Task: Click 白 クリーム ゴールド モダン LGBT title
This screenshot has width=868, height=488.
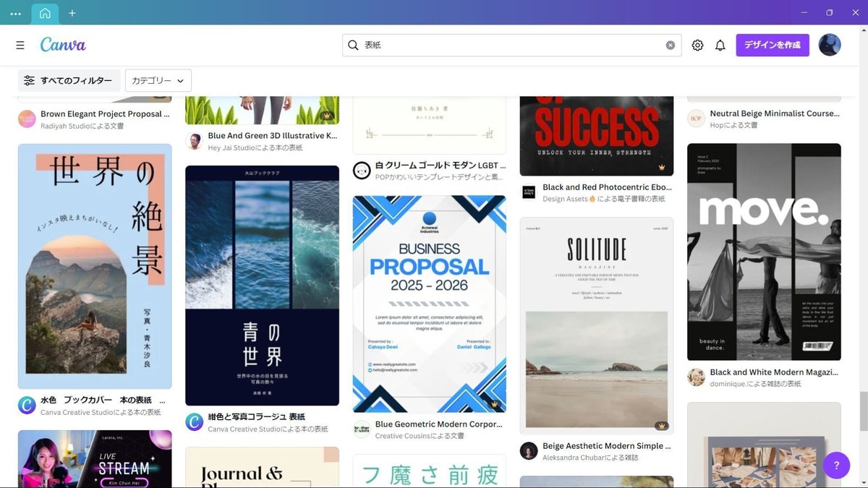Action: pyautogui.click(x=441, y=166)
